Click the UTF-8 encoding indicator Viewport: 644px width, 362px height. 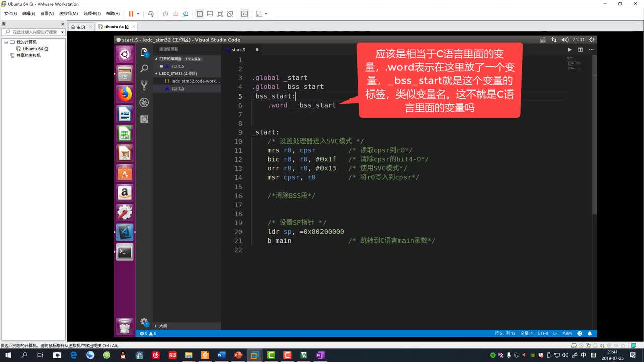[x=543, y=333]
